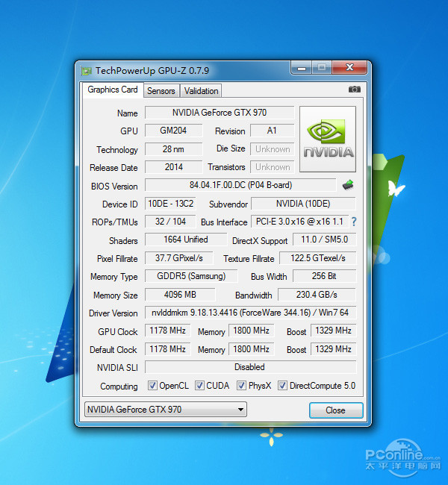Image resolution: width=448 pixels, height=485 pixels.
Task: Click the camera screenshot icon
Action: [x=354, y=90]
